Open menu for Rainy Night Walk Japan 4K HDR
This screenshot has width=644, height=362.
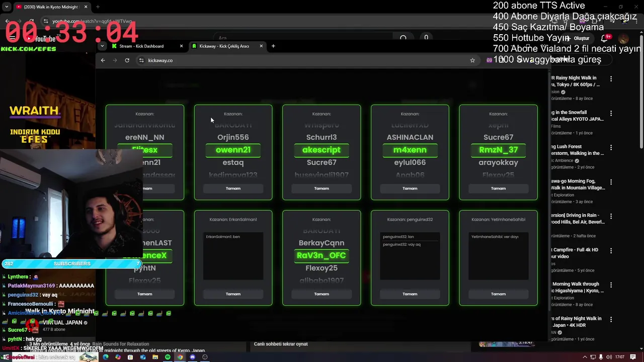coord(611,319)
